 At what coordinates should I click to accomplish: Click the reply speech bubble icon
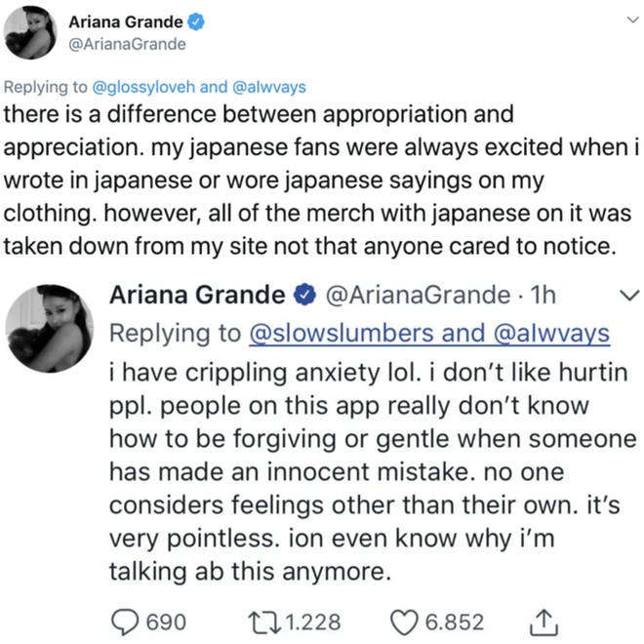125,623
